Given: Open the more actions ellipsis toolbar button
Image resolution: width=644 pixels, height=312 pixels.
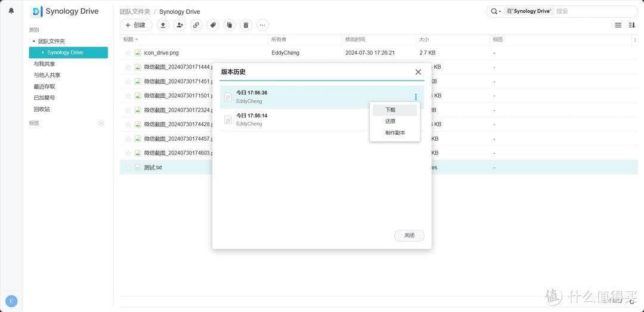Looking at the screenshot, I should [263, 25].
